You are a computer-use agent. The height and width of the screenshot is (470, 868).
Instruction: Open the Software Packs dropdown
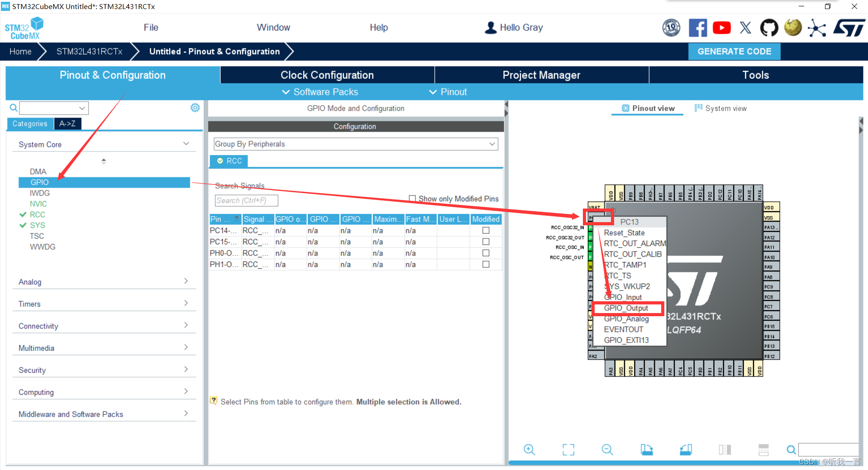pos(320,92)
